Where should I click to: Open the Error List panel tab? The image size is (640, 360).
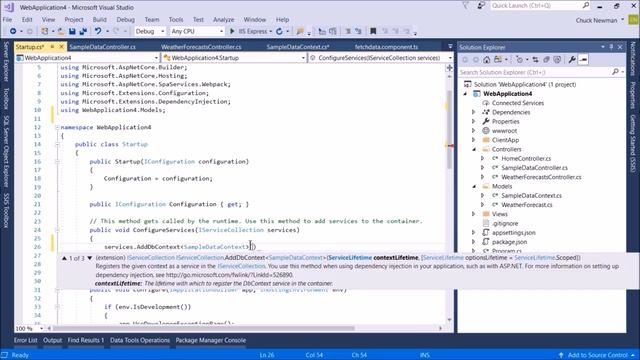point(25,340)
